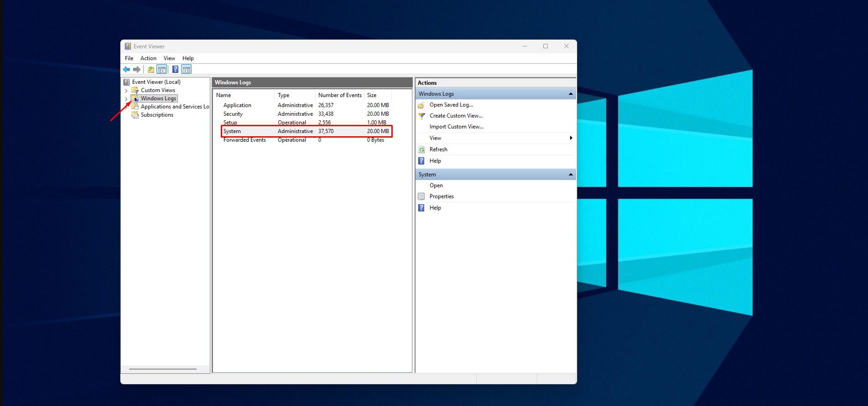The image size is (868, 406).
Task: Click the Open Saved Log folder icon
Action: (x=421, y=105)
